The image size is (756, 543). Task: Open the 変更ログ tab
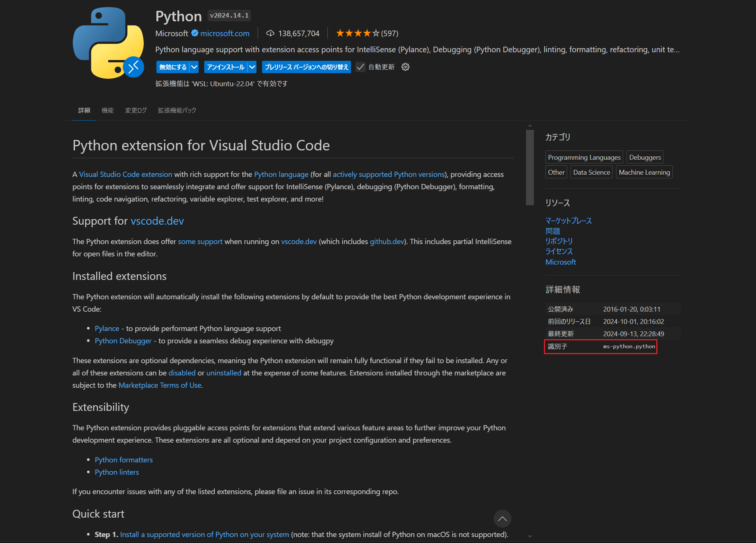pyautogui.click(x=135, y=110)
